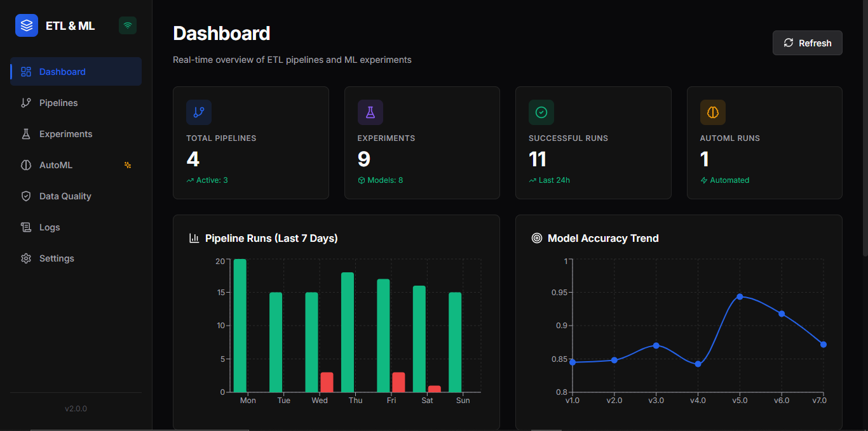Click the Settings gear icon in sidebar
The height and width of the screenshot is (431, 868).
click(x=26, y=258)
